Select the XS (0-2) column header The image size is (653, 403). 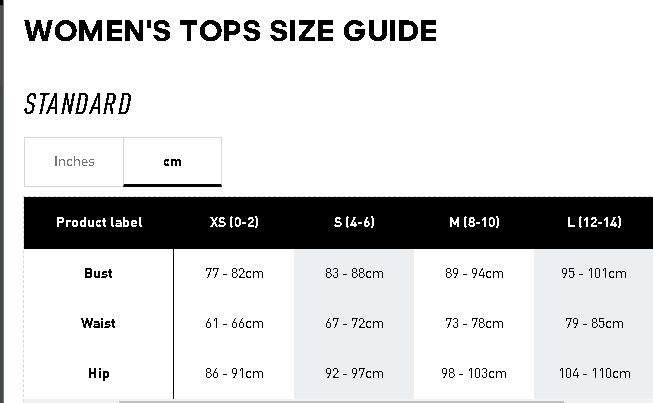(234, 222)
